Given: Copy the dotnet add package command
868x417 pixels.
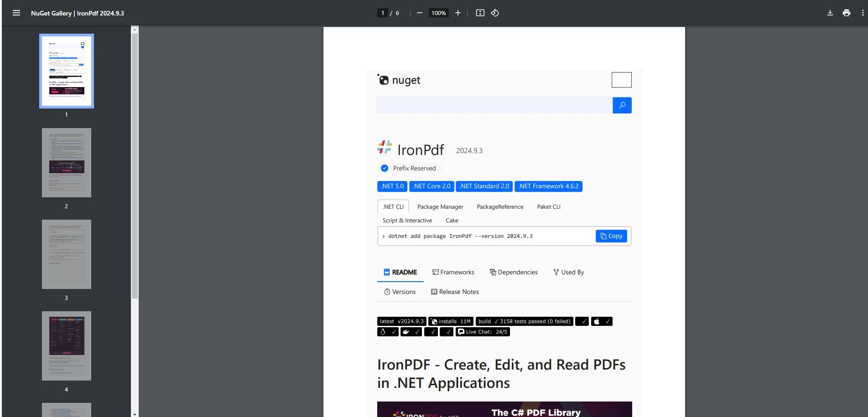Looking at the screenshot, I should tap(611, 236).
